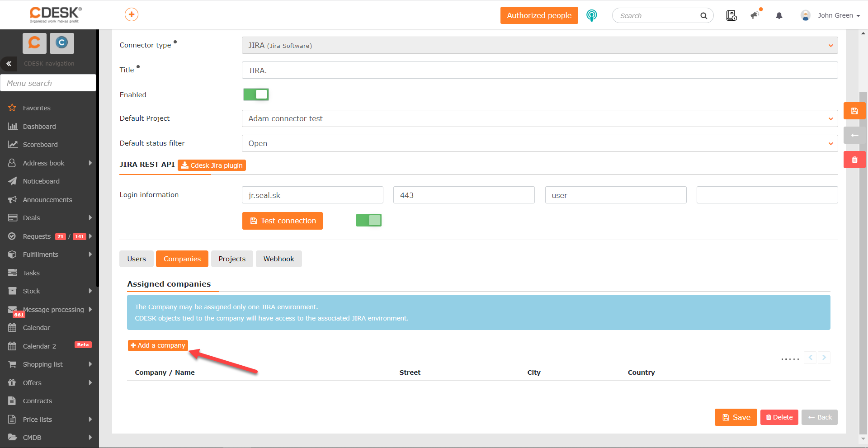Open Calendar 2 in the sidebar
Image resolution: width=868 pixels, height=448 pixels.
click(40, 346)
